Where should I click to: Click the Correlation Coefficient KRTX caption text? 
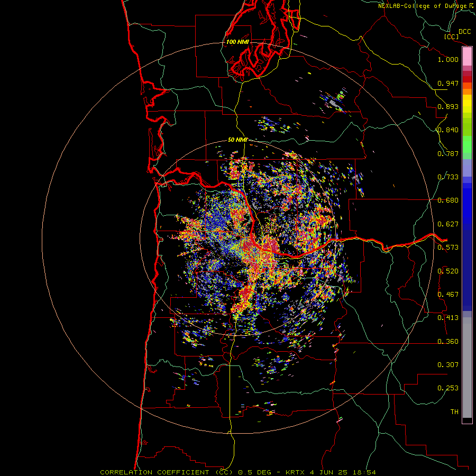point(237,472)
